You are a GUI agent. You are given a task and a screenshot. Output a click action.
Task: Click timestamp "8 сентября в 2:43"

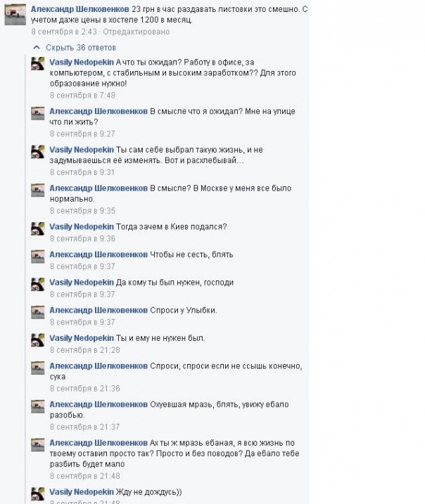coord(64,32)
